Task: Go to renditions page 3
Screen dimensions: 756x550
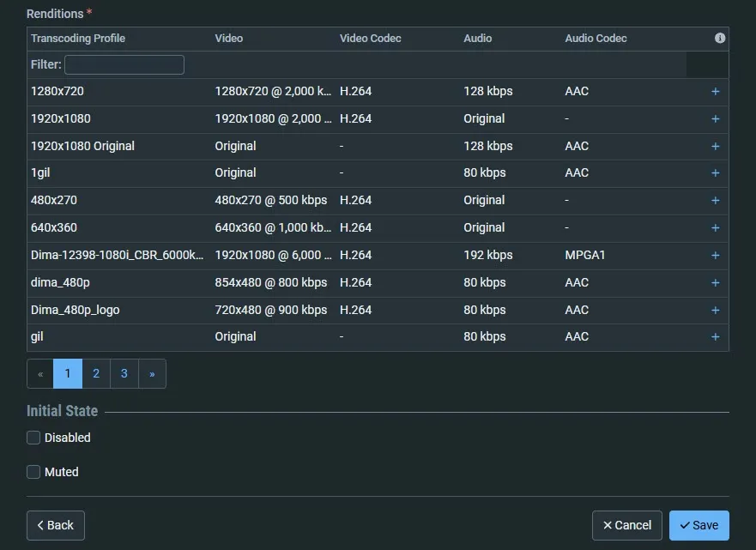Action: click(x=124, y=373)
